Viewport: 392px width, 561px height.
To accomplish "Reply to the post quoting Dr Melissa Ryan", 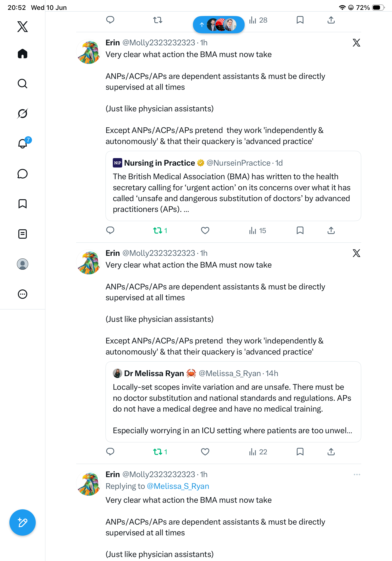I will click(x=110, y=452).
